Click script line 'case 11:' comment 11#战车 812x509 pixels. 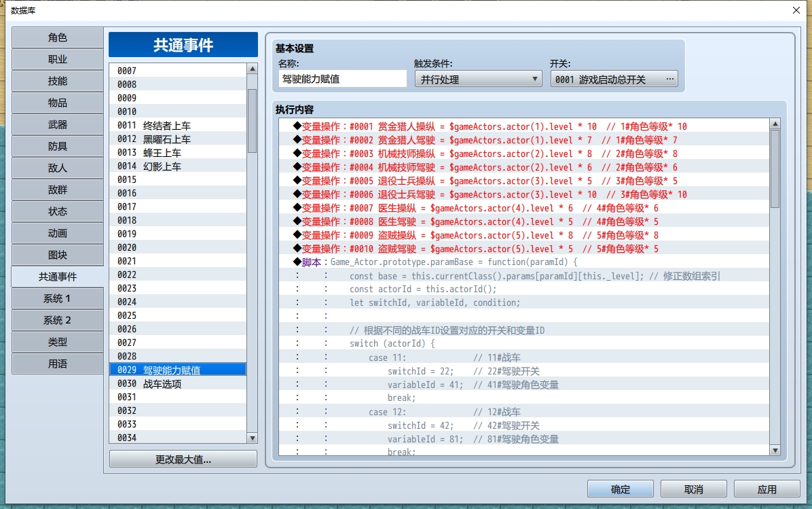tap(524, 357)
